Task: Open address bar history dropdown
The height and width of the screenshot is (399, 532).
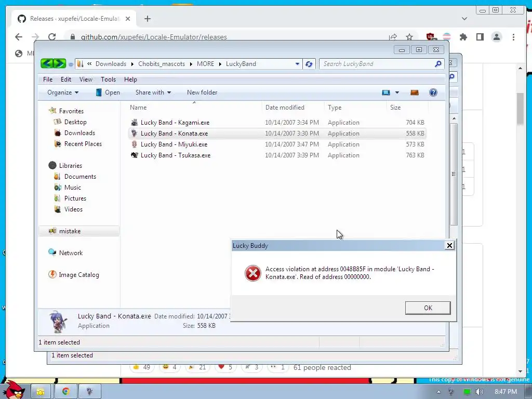Action: coord(297,64)
